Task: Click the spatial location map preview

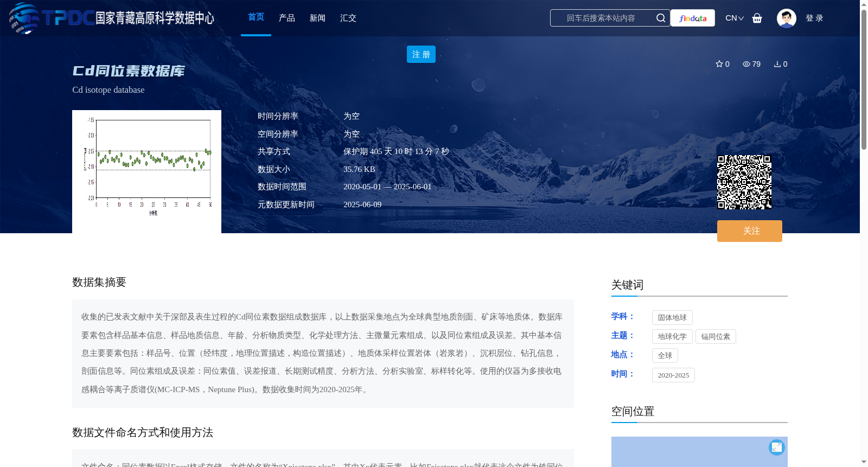Action: (x=699, y=452)
